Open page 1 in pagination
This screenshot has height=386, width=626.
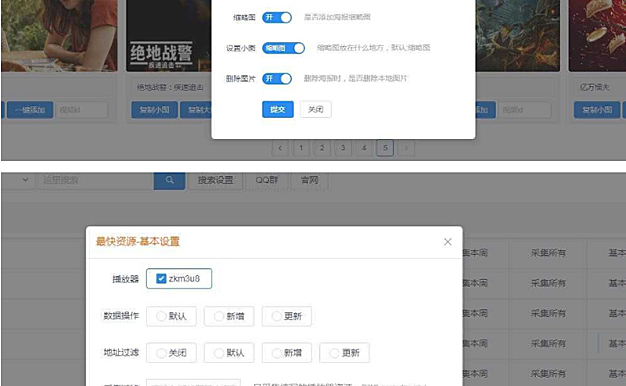click(x=301, y=148)
